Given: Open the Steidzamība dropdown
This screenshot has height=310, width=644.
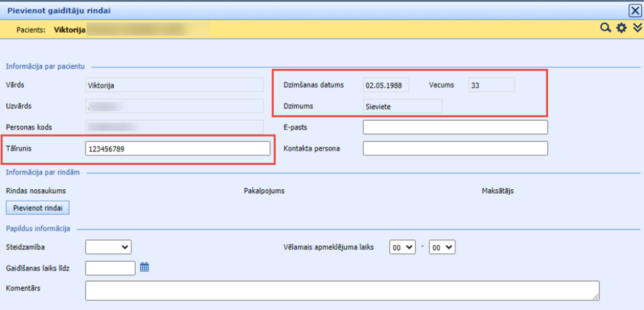Looking at the screenshot, I should [108, 247].
